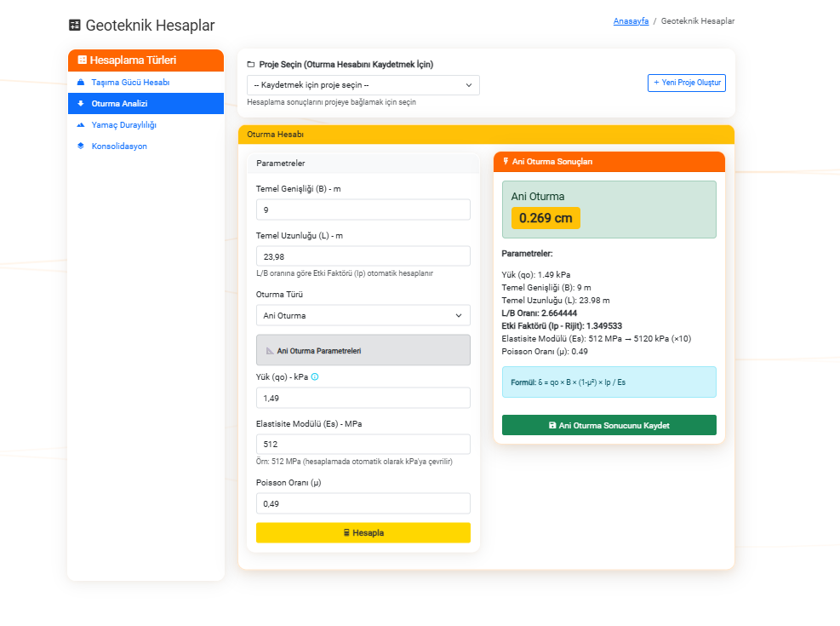The width and height of the screenshot is (840, 626).
Task: Click the Taşıma Gücü Hesabı sidebar icon
Action: coord(81,83)
